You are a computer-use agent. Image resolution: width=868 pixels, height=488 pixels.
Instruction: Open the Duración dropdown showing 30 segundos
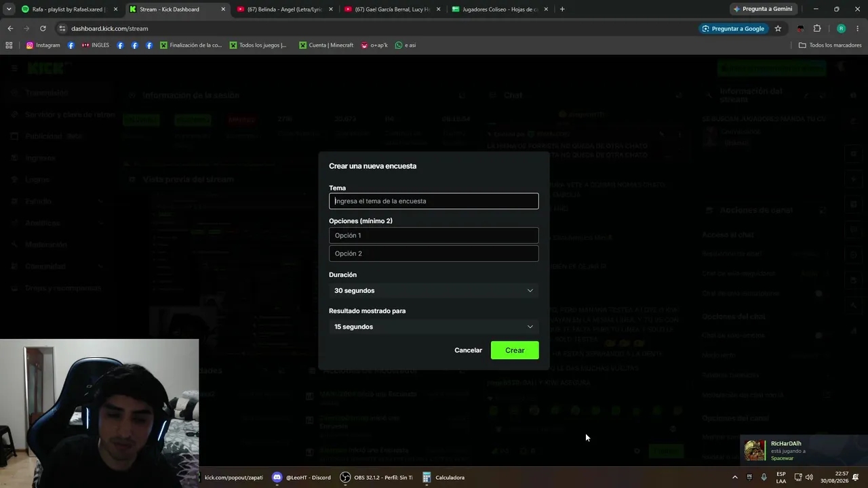pyautogui.click(x=434, y=291)
